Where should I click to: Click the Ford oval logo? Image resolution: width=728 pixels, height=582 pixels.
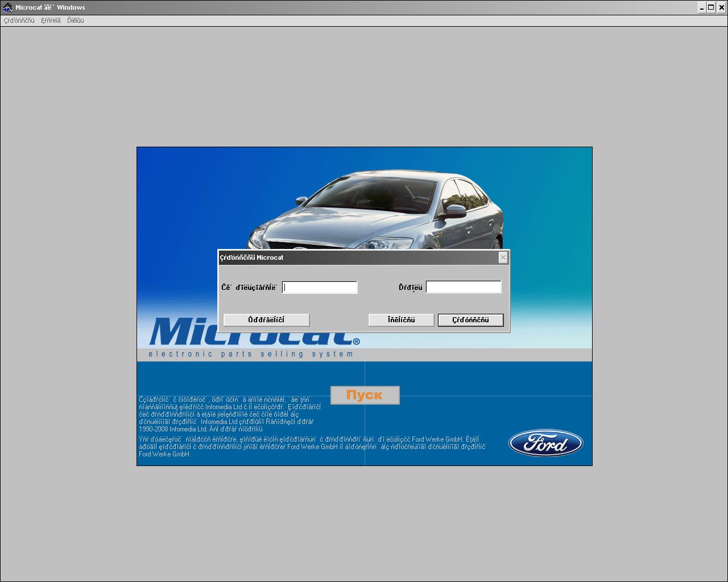[x=545, y=443]
